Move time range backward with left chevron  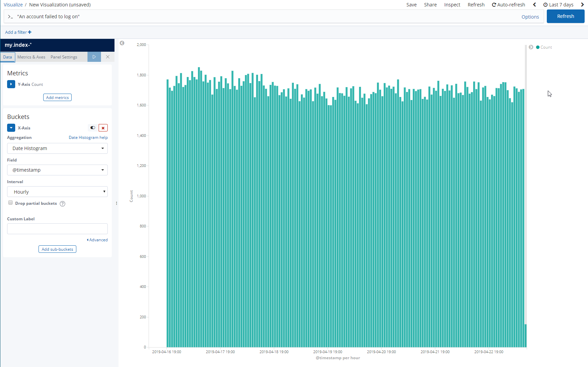[x=534, y=5]
